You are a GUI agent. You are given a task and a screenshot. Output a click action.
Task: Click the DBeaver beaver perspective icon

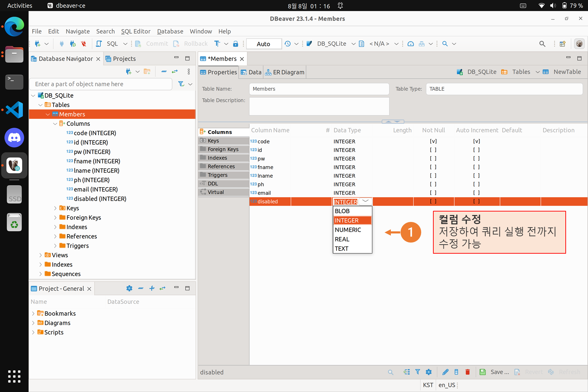point(579,44)
